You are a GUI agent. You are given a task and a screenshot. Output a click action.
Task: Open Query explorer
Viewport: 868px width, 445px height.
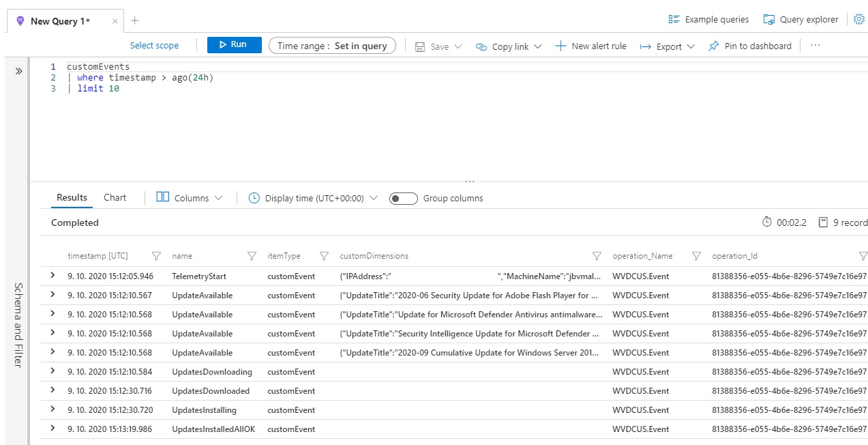click(x=800, y=20)
